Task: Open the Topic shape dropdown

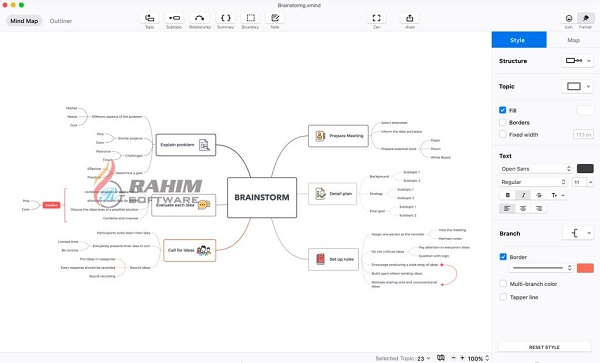Action: [x=578, y=86]
